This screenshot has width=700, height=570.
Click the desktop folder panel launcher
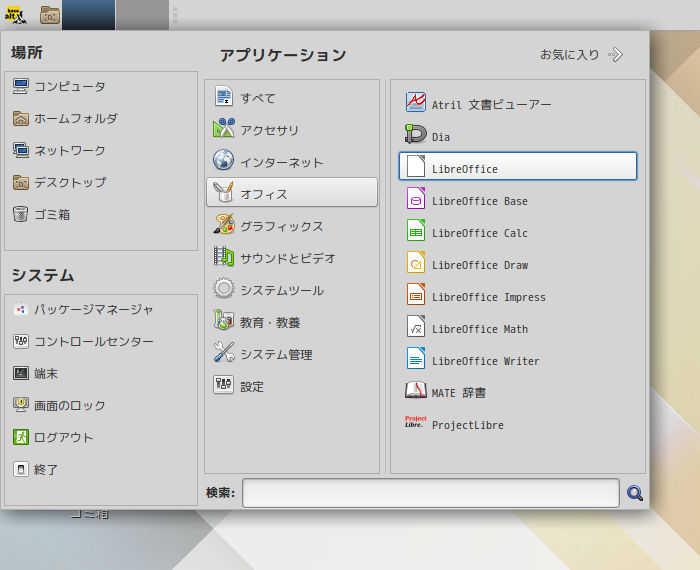click(50, 15)
